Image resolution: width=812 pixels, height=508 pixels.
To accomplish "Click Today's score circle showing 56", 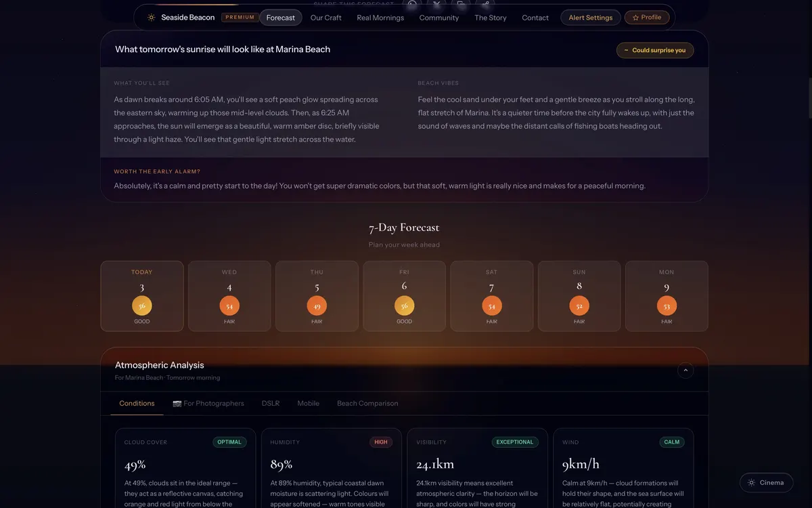I will tap(142, 305).
